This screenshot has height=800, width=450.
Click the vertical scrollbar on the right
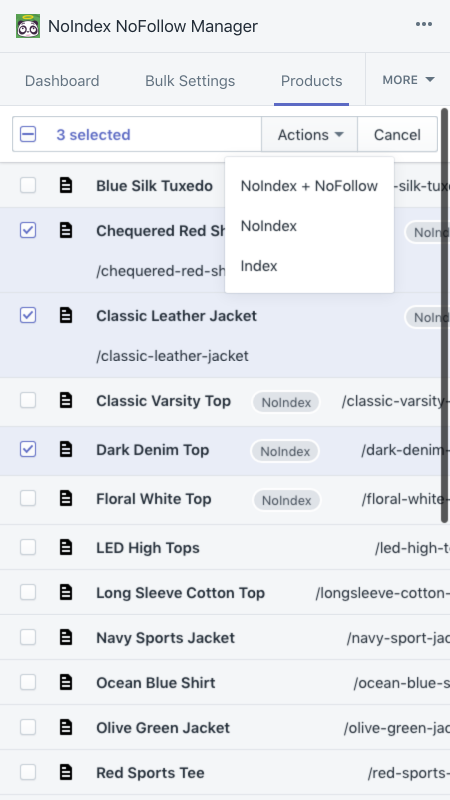point(444,315)
